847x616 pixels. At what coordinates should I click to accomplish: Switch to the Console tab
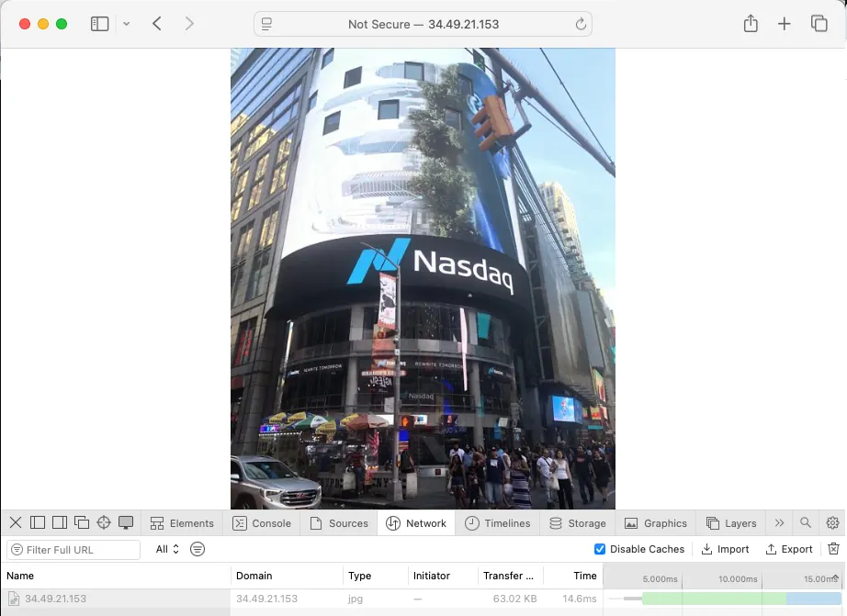(262, 523)
